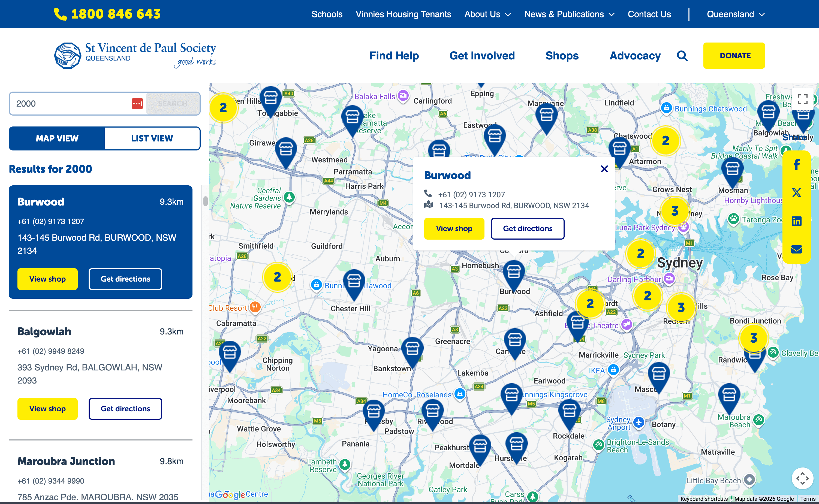Click the Bunnings Chatswood map marker
This screenshot has width=819, height=504.
(x=666, y=108)
